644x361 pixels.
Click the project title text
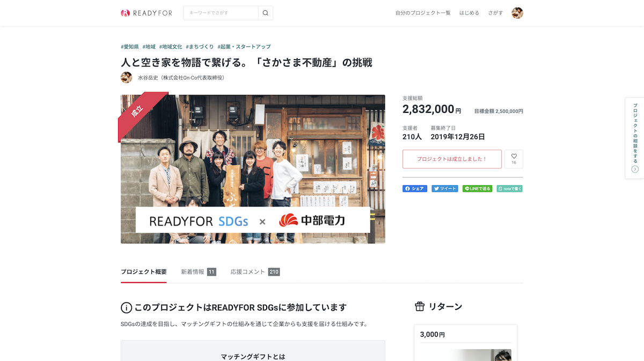coord(246,62)
